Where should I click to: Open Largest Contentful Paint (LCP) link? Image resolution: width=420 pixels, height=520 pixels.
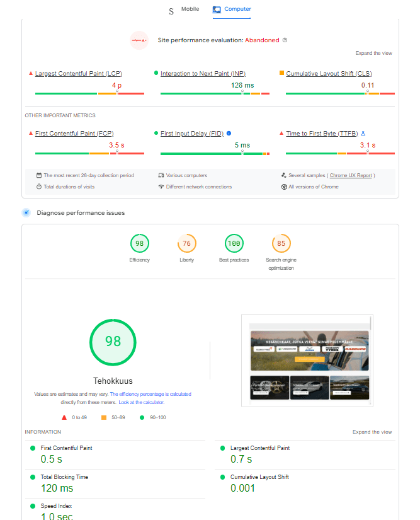(79, 74)
